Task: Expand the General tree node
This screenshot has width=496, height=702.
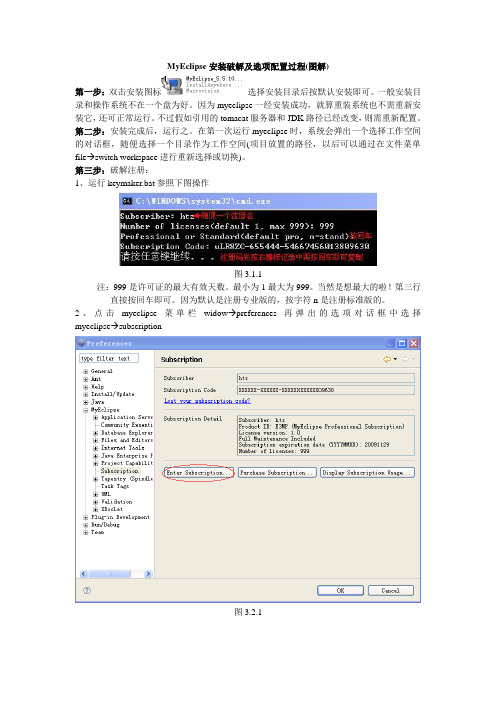Action: click(x=86, y=371)
